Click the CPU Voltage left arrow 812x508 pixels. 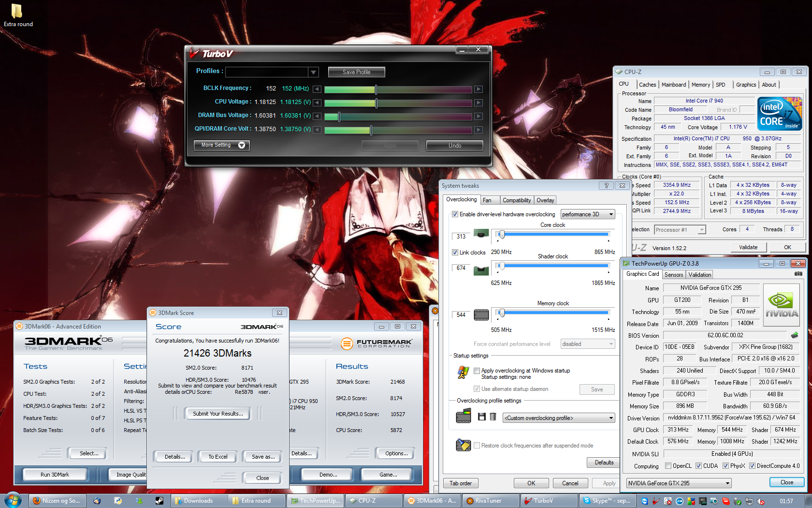click(317, 103)
